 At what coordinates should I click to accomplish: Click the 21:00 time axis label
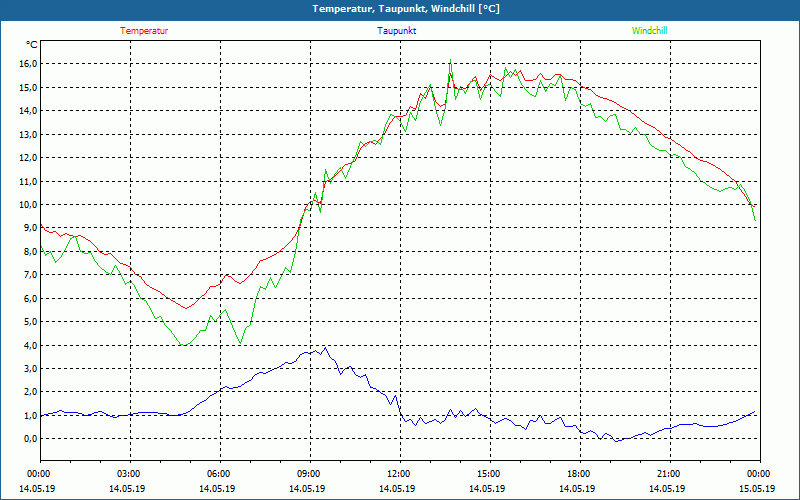pyautogui.click(x=668, y=474)
